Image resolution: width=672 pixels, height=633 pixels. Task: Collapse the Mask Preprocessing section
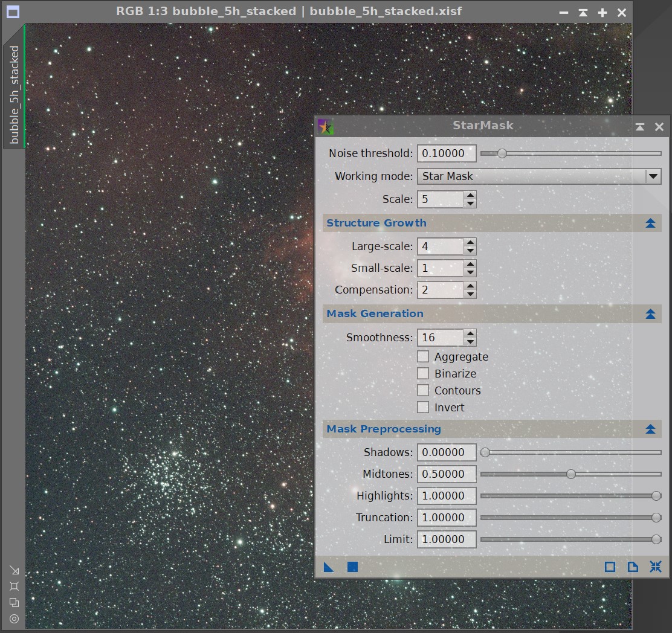click(650, 429)
